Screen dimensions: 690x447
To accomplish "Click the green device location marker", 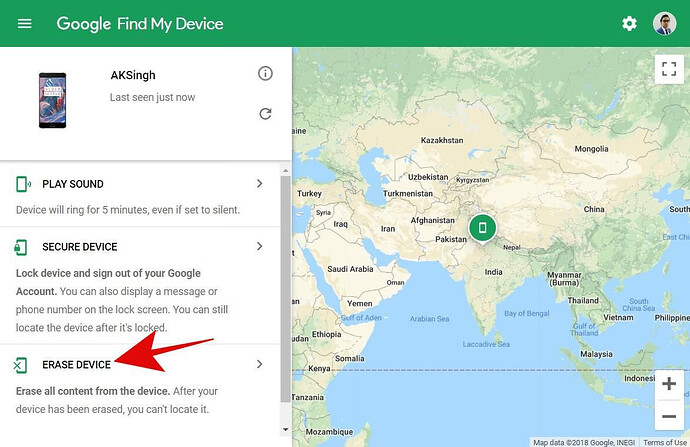I will coord(482,228).
